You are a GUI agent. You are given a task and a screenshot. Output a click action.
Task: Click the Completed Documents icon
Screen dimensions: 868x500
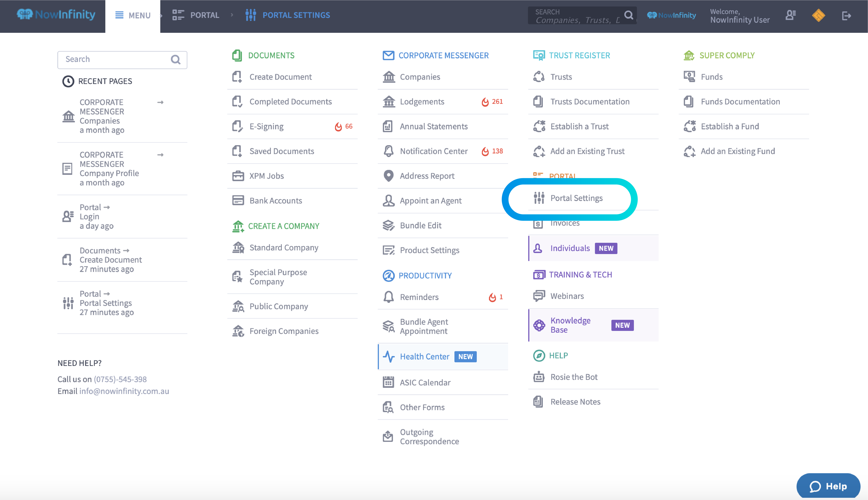coord(237,102)
